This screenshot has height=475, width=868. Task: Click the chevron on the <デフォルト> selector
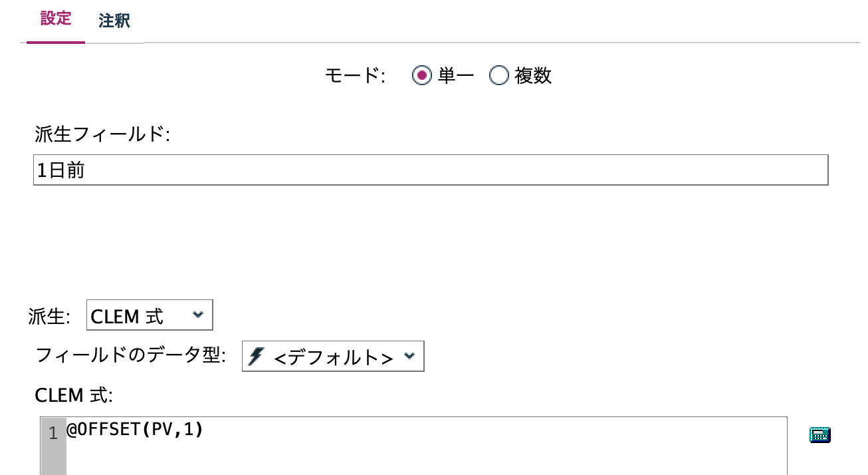[x=410, y=357]
